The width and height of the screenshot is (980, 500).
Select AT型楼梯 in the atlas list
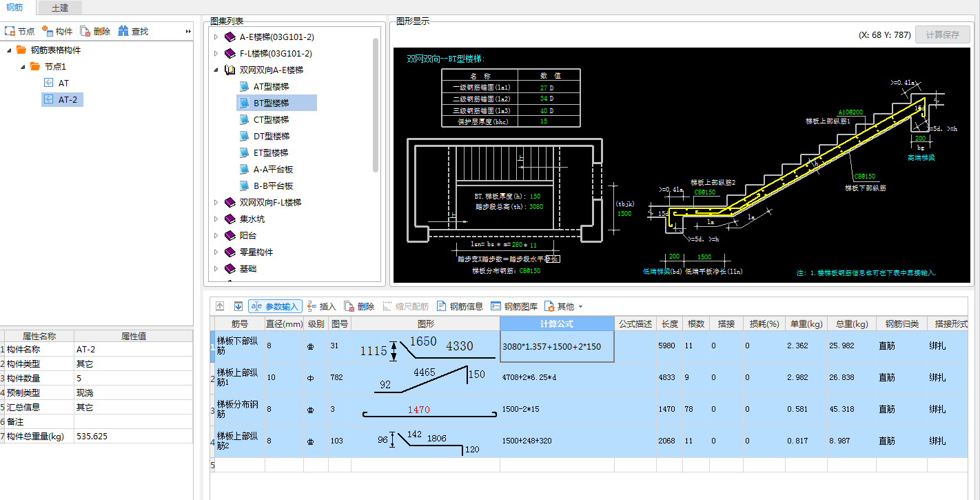[x=271, y=86]
